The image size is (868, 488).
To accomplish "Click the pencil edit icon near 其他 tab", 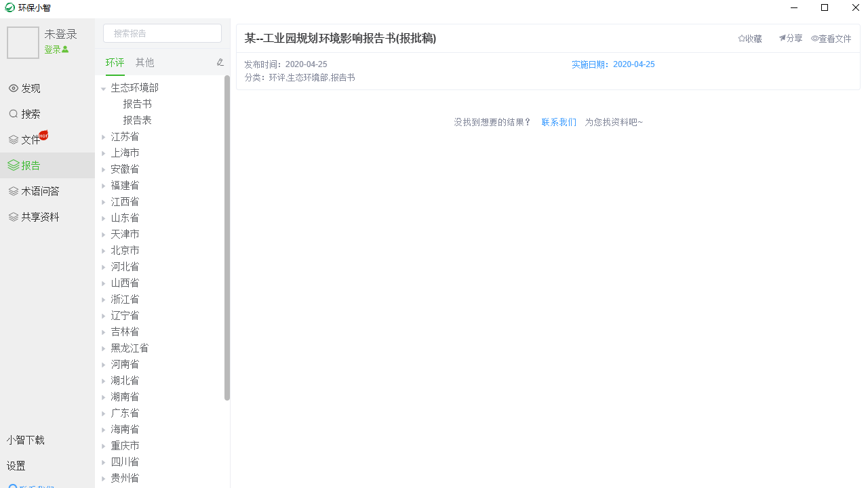I will (220, 62).
